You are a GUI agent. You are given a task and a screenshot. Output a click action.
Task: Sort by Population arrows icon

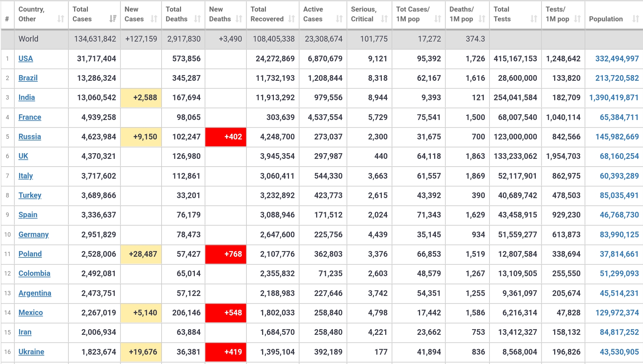[x=636, y=19]
